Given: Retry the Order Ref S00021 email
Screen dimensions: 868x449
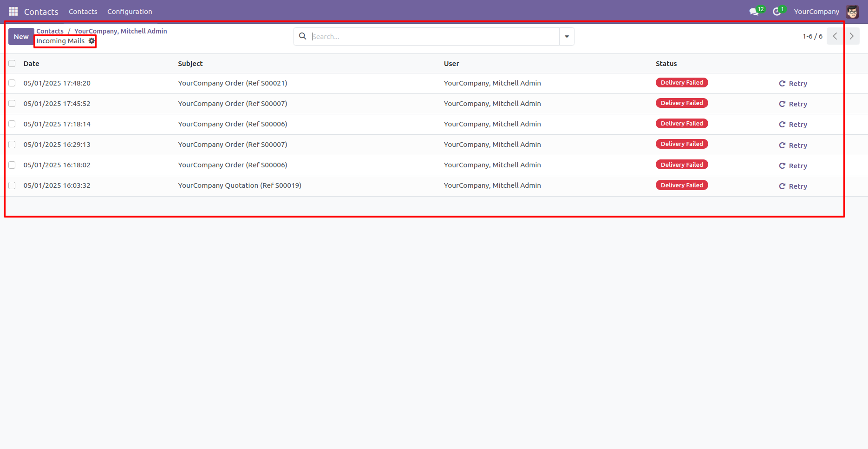Looking at the screenshot, I should point(793,83).
